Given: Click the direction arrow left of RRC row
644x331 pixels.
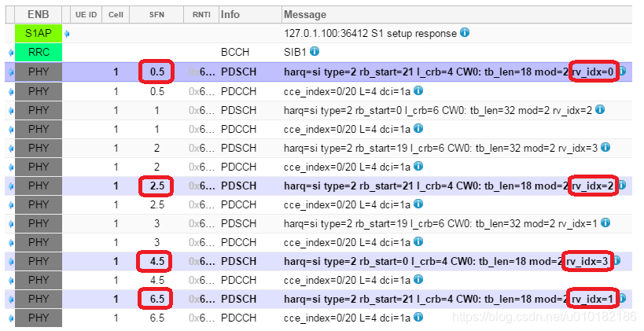Looking at the screenshot, I should pyautogui.click(x=11, y=53).
